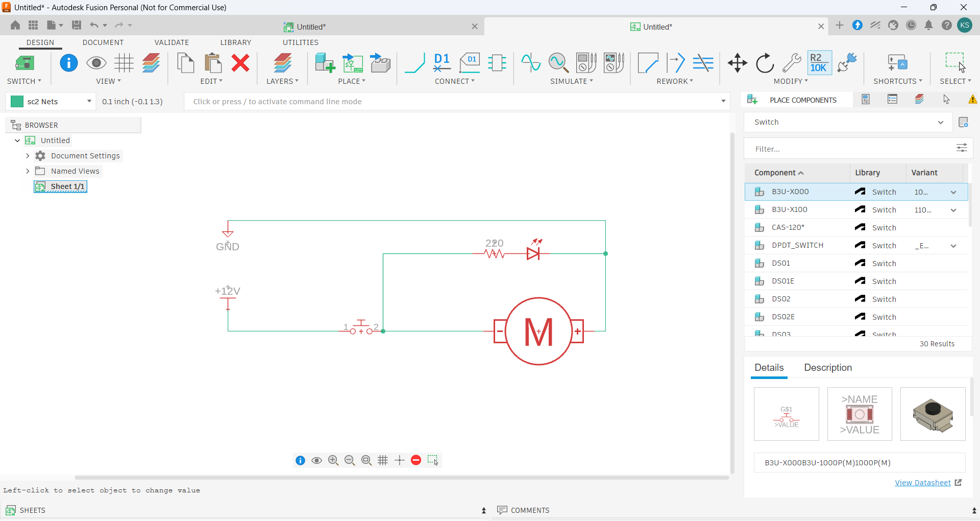Click the yellow warning triangle icon
980x521 pixels.
click(x=973, y=100)
